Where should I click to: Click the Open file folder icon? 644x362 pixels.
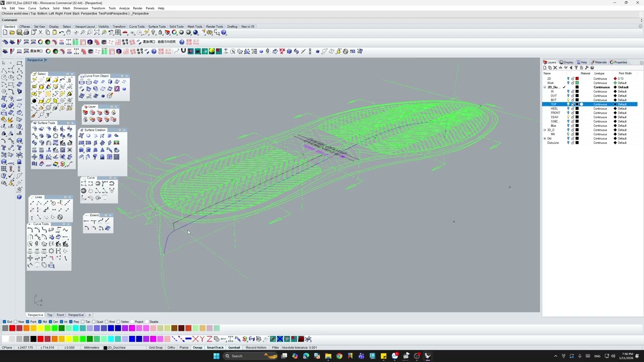12,33
